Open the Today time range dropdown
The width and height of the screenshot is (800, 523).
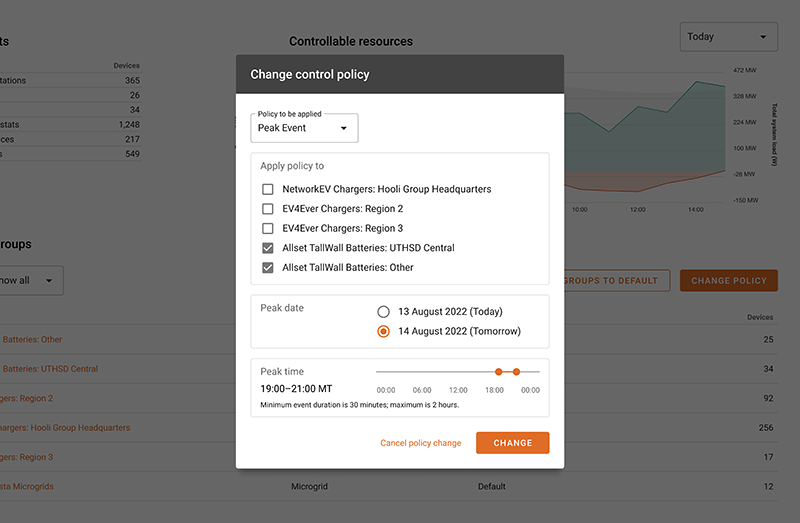(728, 37)
